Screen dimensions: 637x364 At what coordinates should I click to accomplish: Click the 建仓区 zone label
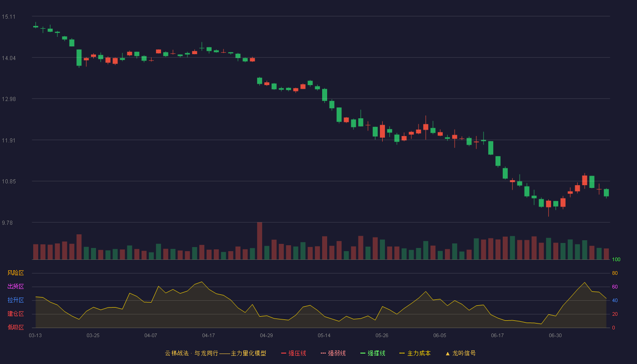pyautogui.click(x=15, y=314)
